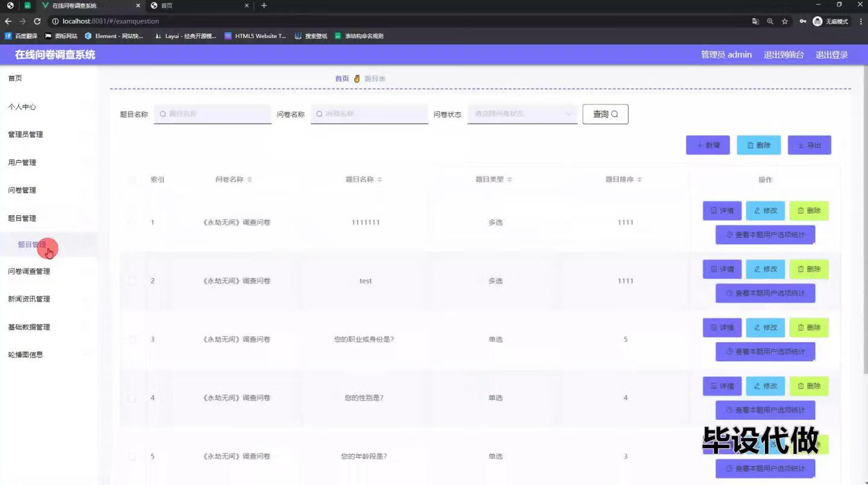
Task: Check the checkbox for row 1 (1111111)
Action: coord(133,223)
